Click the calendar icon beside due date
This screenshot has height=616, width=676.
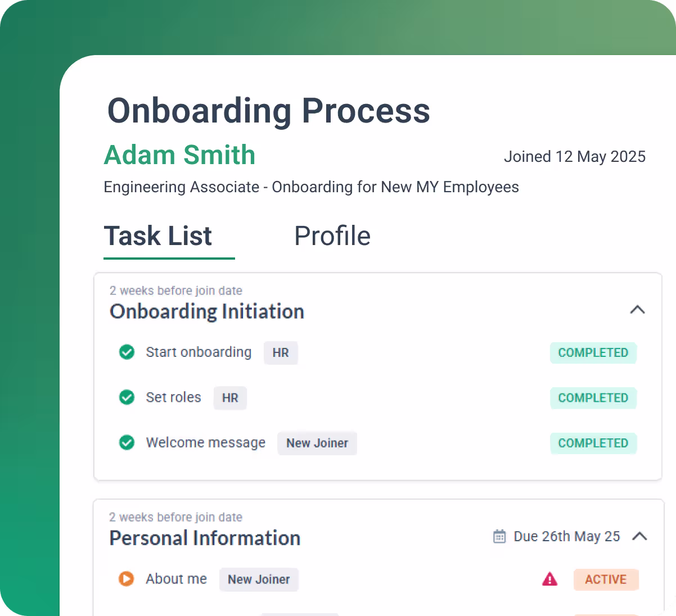tap(499, 537)
